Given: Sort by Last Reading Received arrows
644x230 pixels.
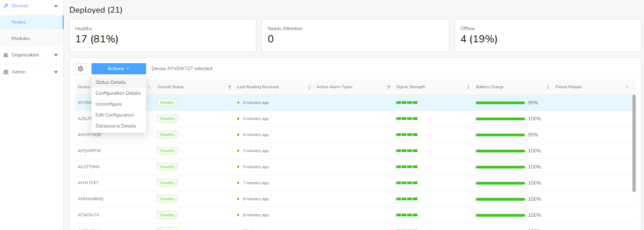Looking at the screenshot, I should (309, 87).
